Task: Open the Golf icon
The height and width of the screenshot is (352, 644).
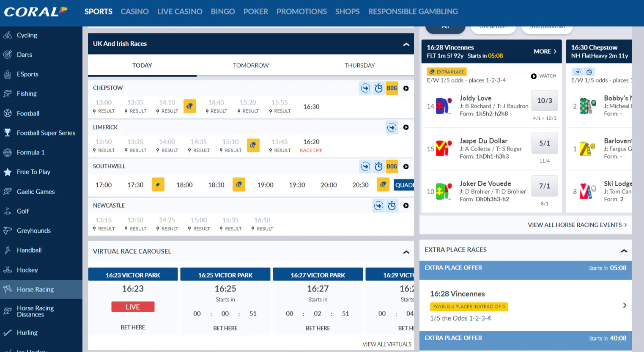Action: [8, 211]
